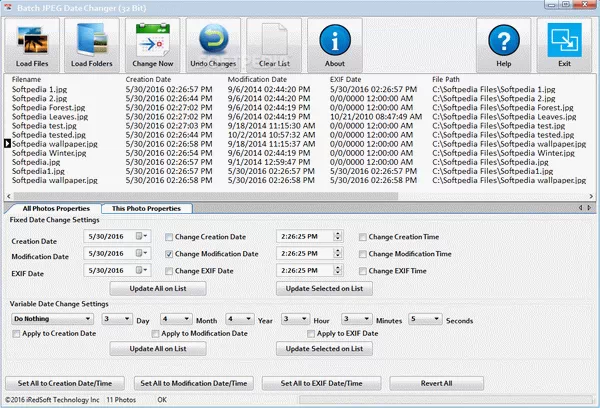Click the Modification Date column header
Image resolution: width=600 pixels, height=408 pixels.
(x=257, y=80)
